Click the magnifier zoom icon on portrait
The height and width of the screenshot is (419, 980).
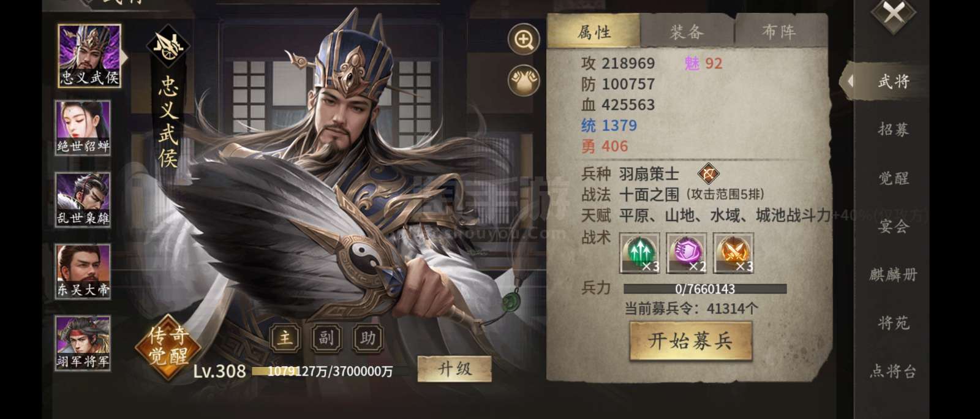point(524,40)
